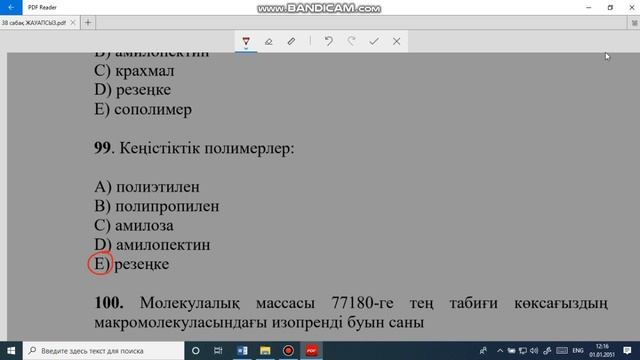Image resolution: width=640 pixels, height=360 pixels.
Task: Close the 38 сабақ ЖАУАПСЫЗ.pdf tab
Action: [73, 22]
